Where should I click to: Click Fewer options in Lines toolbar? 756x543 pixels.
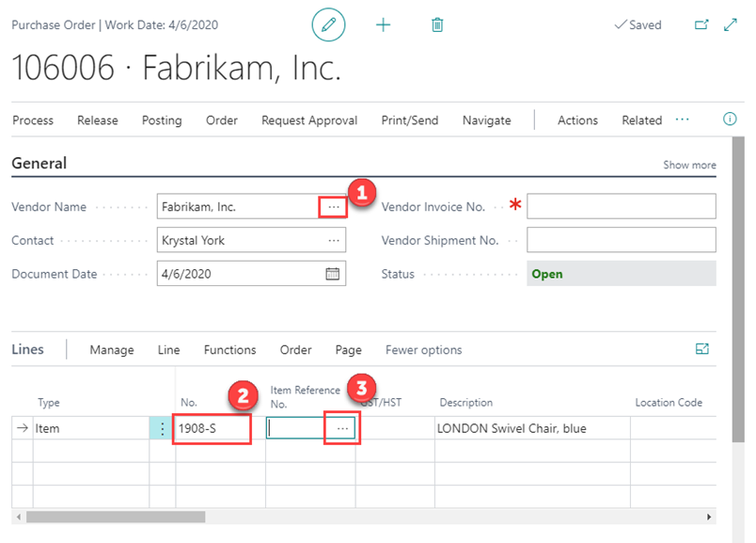click(423, 350)
